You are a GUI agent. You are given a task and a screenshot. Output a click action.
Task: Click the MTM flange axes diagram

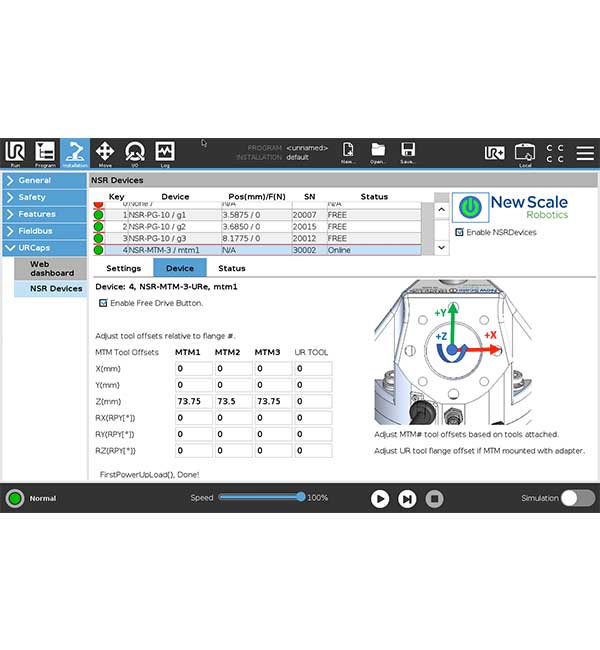coord(453,352)
